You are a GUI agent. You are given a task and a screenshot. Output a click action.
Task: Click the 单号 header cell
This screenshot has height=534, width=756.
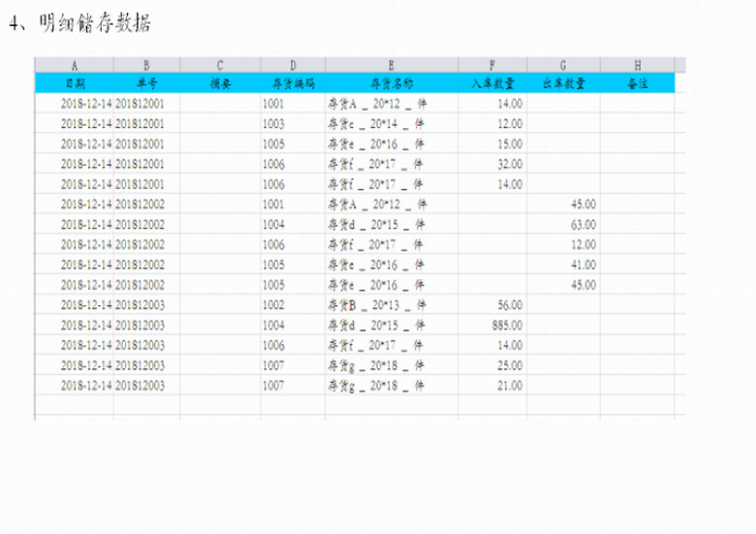tap(146, 83)
